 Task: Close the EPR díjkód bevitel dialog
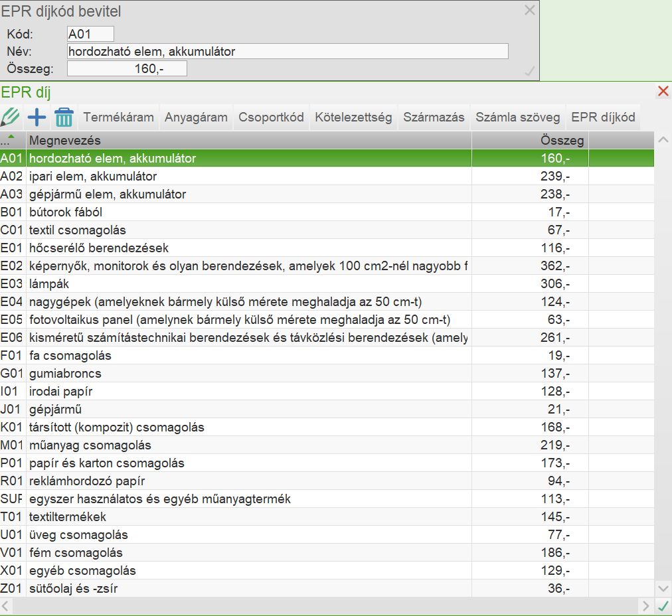529,10
